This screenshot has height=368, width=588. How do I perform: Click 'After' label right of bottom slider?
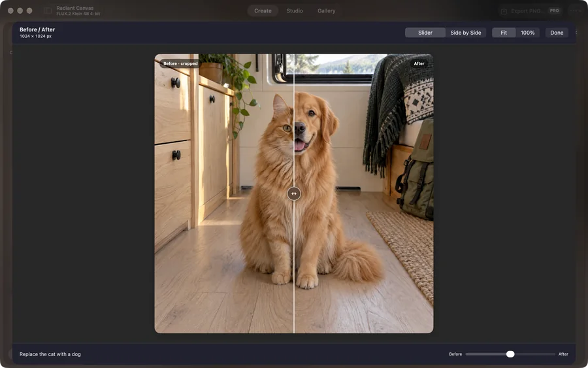point(563,354)
